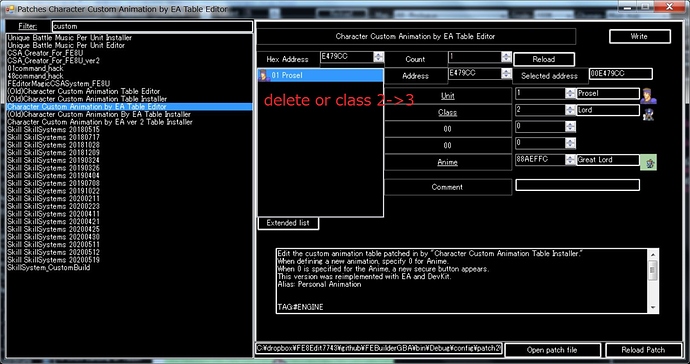The width and height of the screenshot is (690, 364).
Task: Click the Lord class sprite icon
Action: [x=648, y=113]
